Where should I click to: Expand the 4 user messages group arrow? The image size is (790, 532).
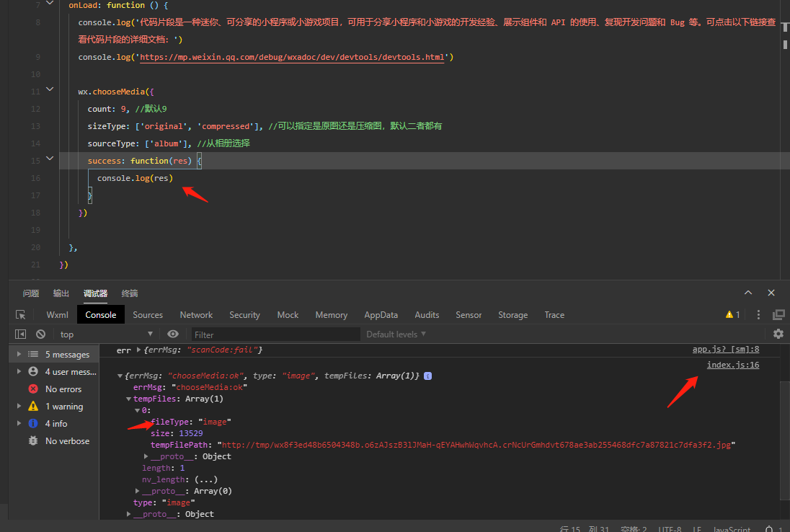click(x=19, y=372)
